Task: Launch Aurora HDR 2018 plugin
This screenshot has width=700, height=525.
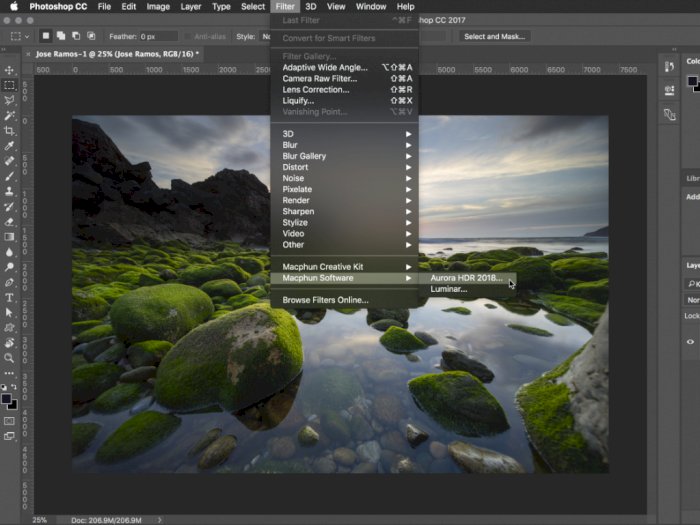Action: 467,278
